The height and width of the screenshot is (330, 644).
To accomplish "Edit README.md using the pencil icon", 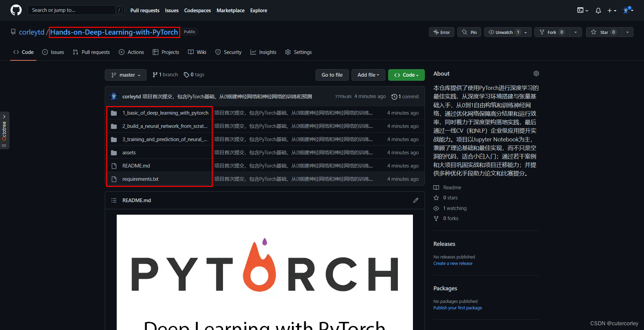I will click(416, 200).
